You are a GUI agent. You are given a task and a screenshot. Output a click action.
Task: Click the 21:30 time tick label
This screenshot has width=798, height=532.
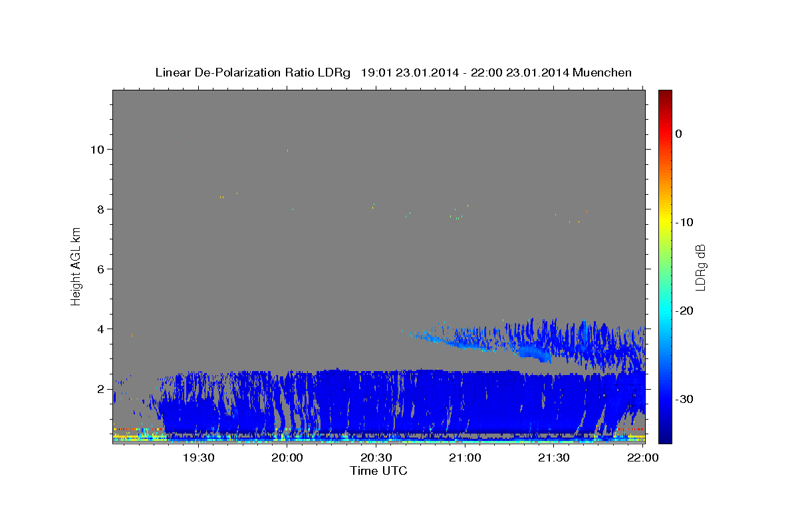coord(554,458)
